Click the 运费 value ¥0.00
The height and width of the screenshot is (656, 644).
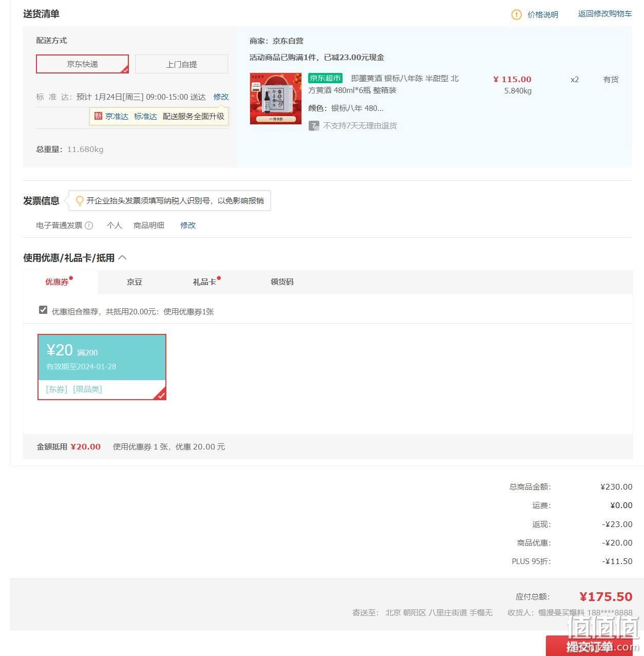(621, 505)
